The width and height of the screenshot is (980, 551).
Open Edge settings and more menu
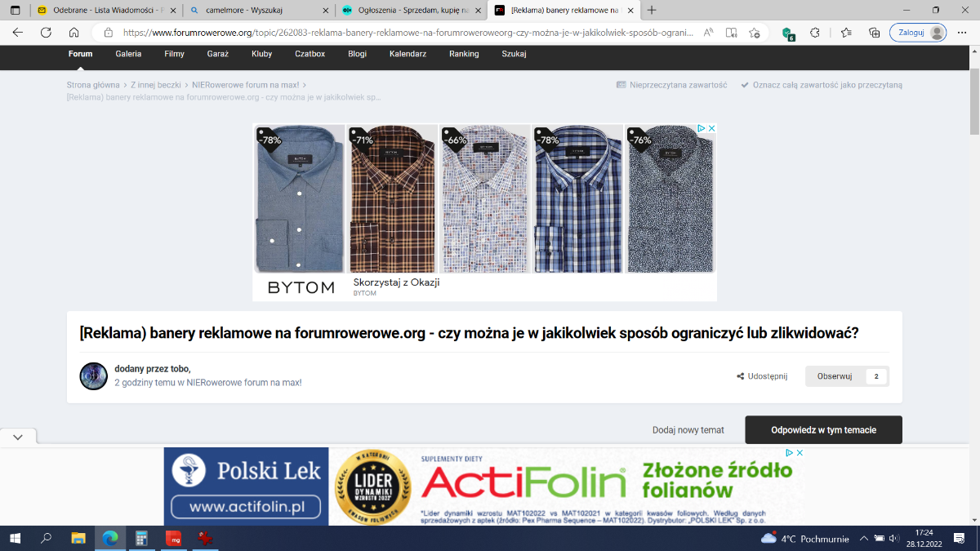pos(963,33)
